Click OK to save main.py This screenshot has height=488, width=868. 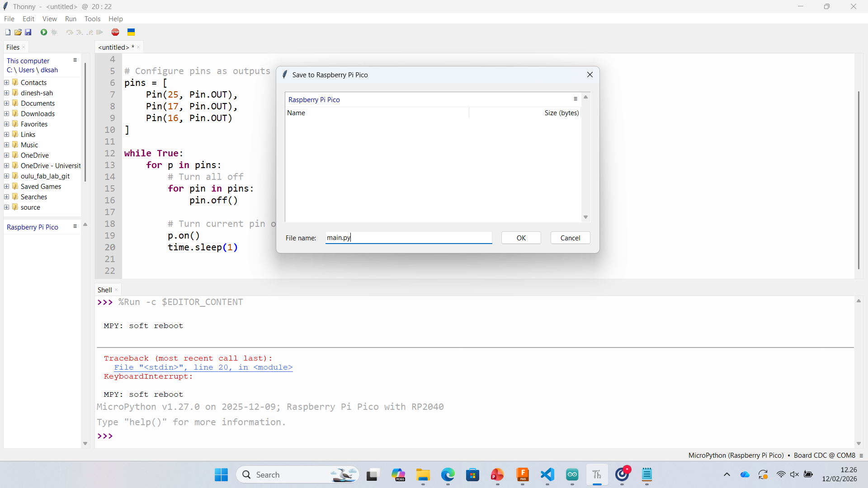click(521, 238)
